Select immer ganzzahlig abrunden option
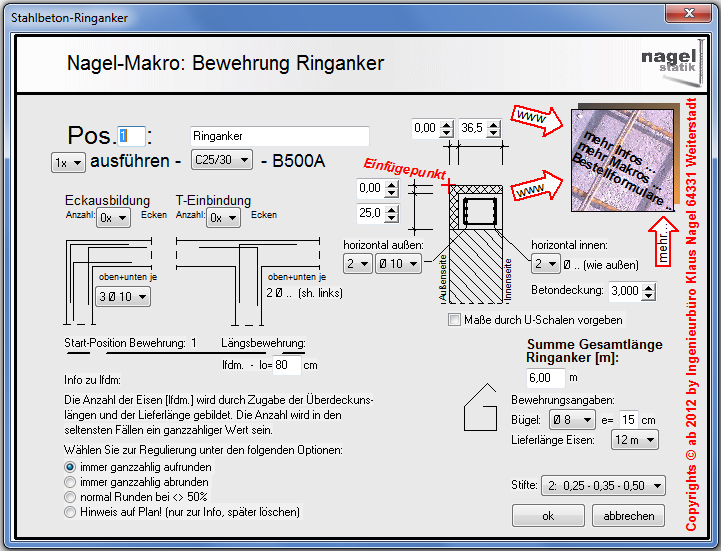The width and height of the screenshot is (721, 551). (70, 481)
